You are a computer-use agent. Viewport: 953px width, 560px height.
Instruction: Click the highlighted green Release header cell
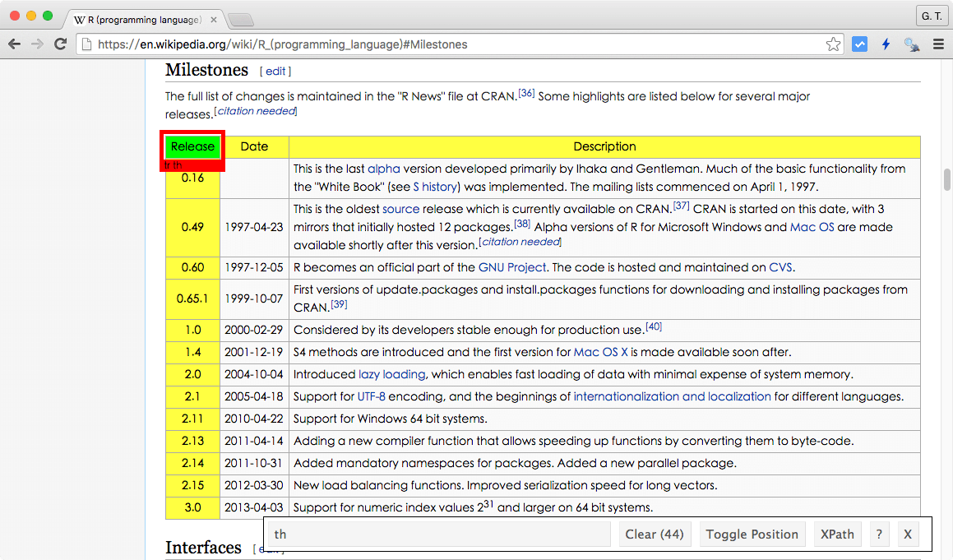tap(192, 146)
